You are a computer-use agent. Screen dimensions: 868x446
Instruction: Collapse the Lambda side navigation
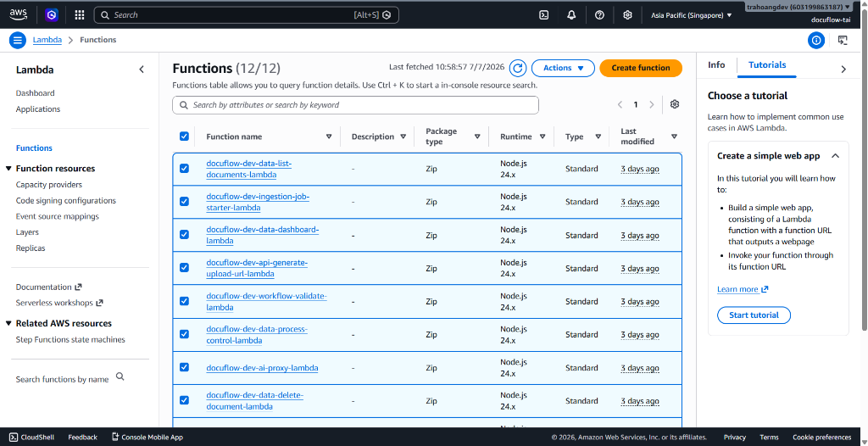[x=142, y=70]
